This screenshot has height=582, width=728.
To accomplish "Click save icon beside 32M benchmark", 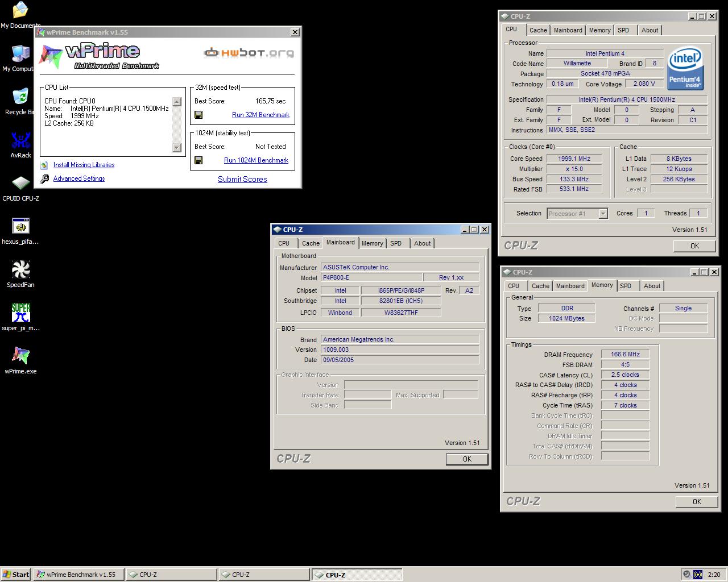I will 198,115.
